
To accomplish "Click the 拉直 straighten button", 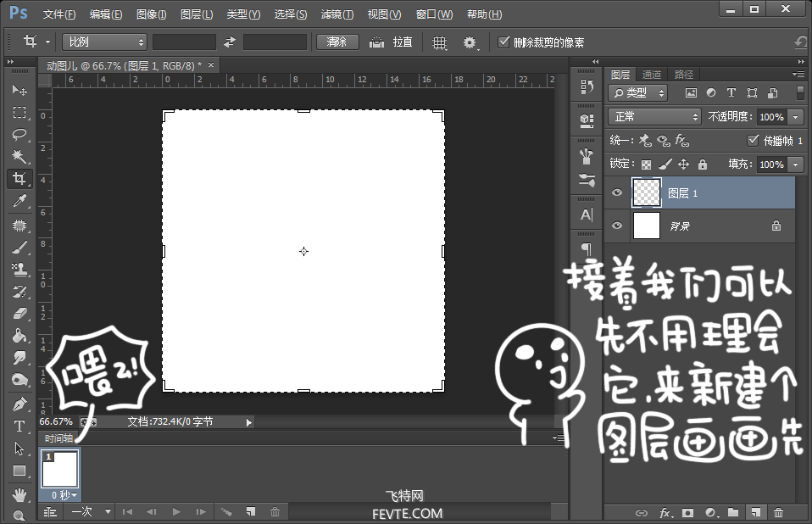I will click(392, 42).
